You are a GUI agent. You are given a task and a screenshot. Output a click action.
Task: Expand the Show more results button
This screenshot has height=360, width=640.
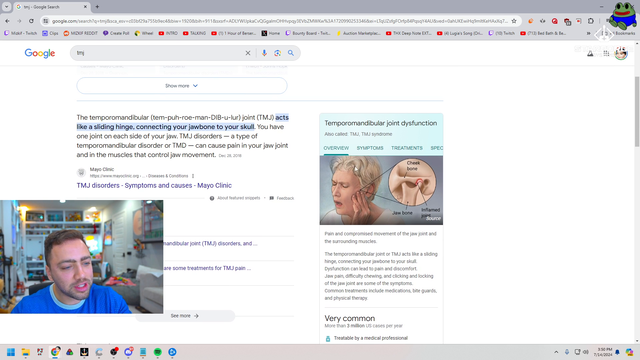tap(182, 86)
